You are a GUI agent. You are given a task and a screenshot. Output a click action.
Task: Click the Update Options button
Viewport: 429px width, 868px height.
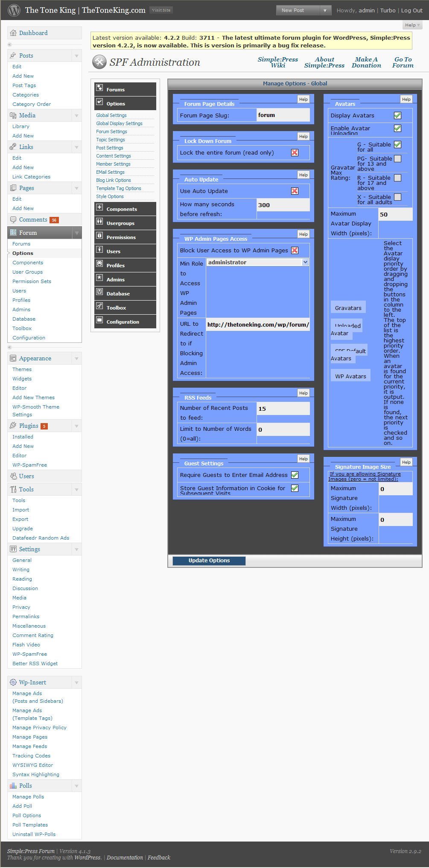click(x=209, y=561)
